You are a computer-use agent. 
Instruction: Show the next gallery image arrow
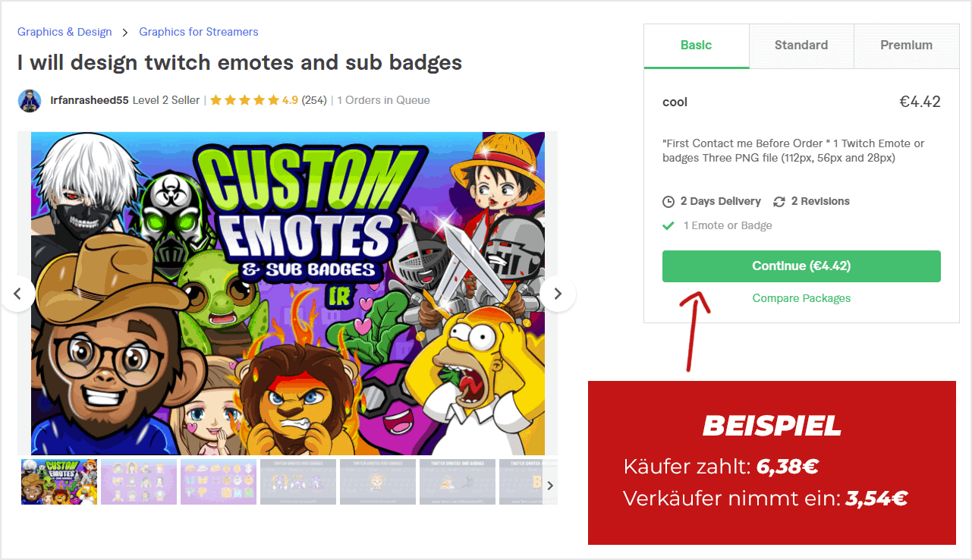(x=558, y=294)
